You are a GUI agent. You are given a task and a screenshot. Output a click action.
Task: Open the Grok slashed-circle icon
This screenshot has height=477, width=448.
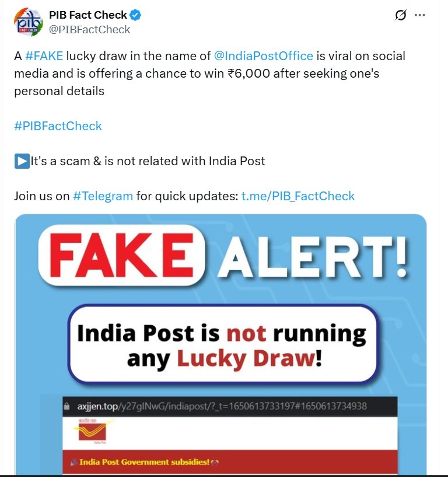[x=400, y=15]
